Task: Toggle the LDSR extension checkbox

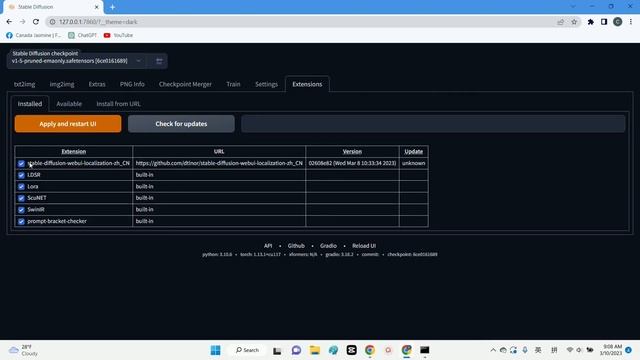Action: tap(21, 175)
